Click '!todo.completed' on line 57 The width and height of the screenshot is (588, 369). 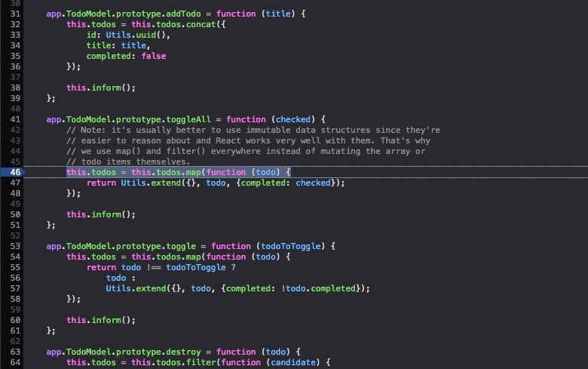[318, 288]
